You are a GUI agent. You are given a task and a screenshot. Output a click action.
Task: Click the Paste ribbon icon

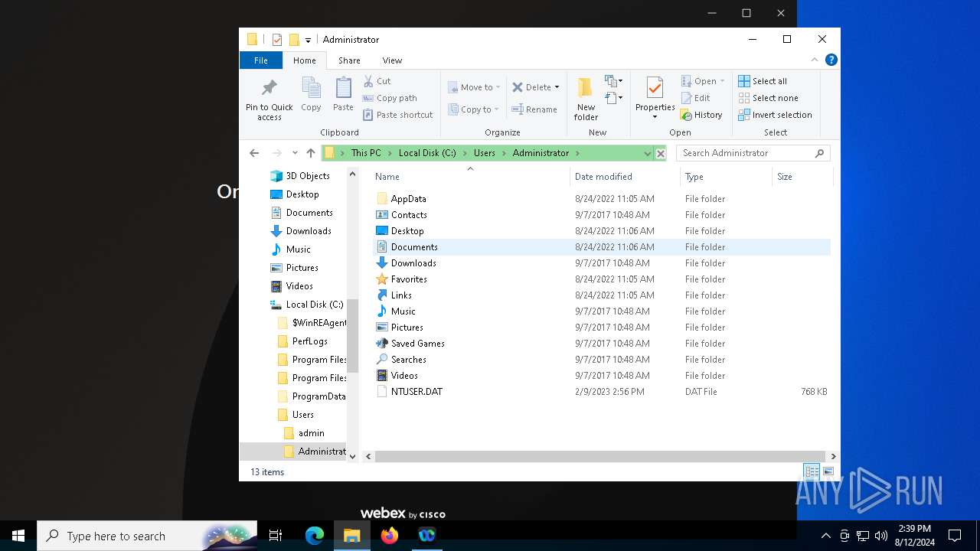point(343,95)
